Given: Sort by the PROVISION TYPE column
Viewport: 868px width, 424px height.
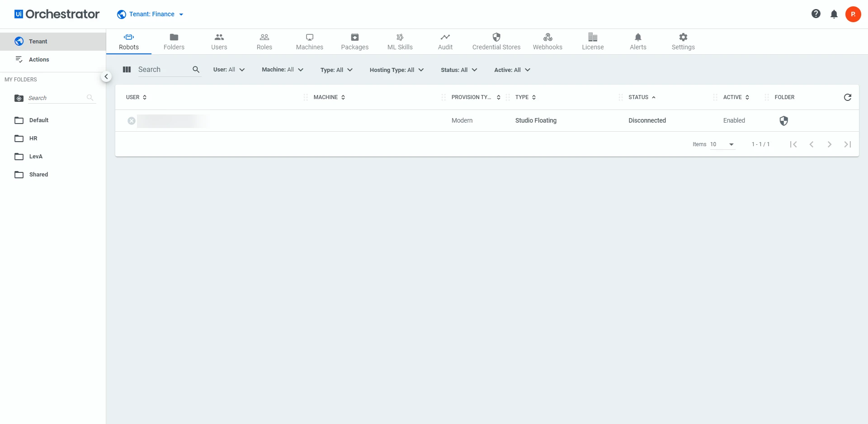Looking at the screenshot, I should pyautogui.click(x=476, y=97).
